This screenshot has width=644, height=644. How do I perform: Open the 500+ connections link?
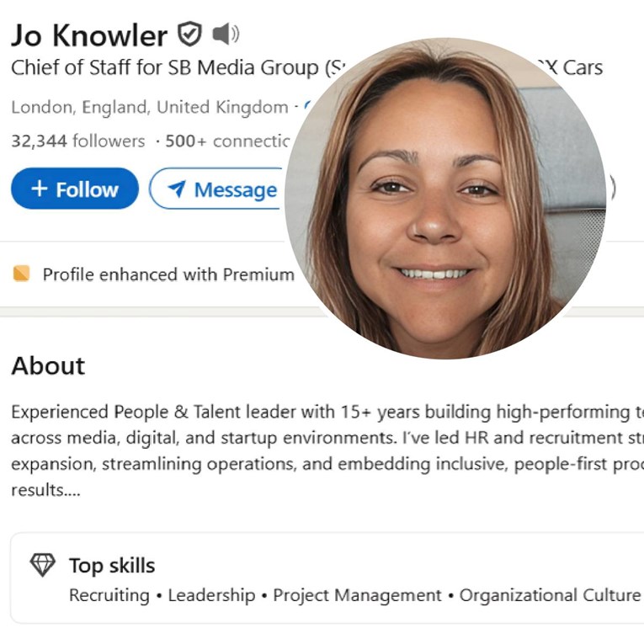point(227,141)
